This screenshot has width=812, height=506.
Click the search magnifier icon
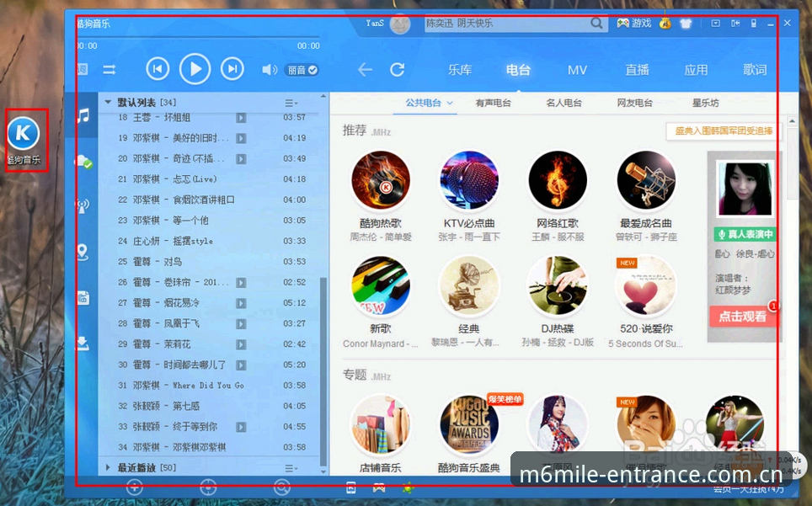pos(596,24)
